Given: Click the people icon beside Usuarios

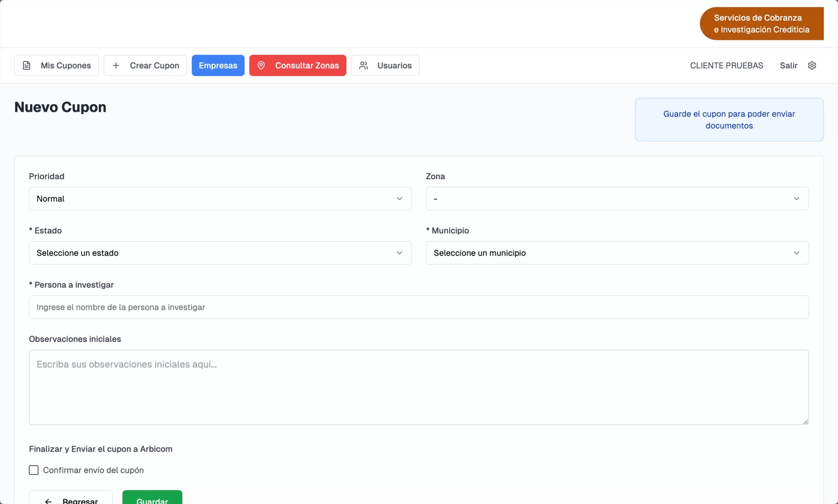Looking at the screenshot, I should pos(364,65).
